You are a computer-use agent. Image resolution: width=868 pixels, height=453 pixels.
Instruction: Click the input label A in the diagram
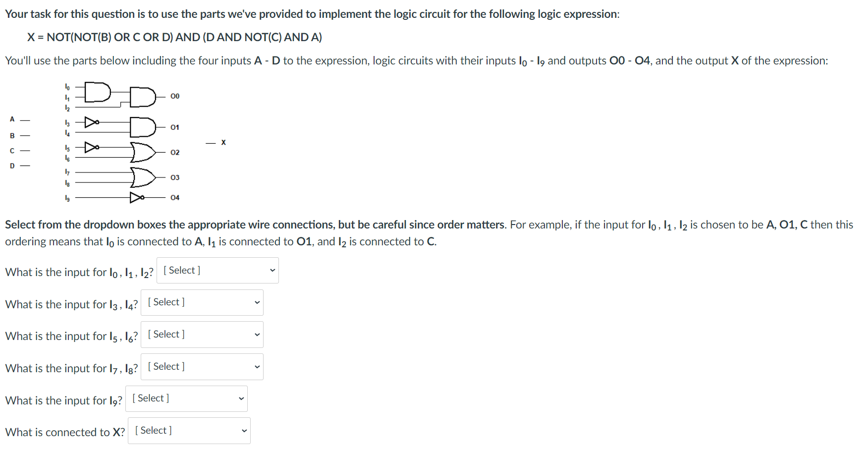[x=11, y=118]
